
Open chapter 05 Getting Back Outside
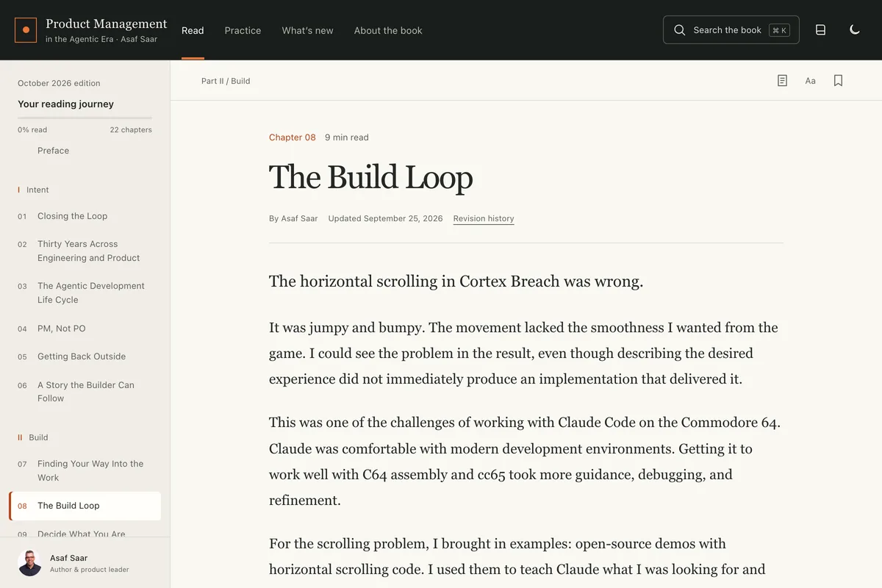85,356
